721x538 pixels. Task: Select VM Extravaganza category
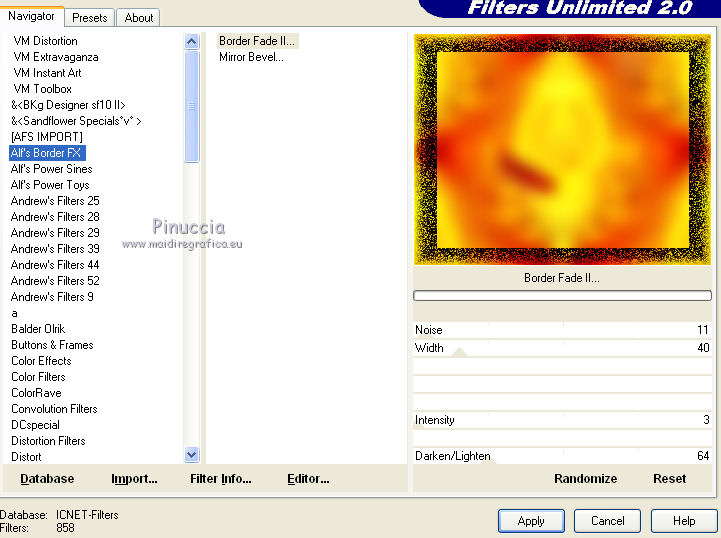click(x=56, y=57)
